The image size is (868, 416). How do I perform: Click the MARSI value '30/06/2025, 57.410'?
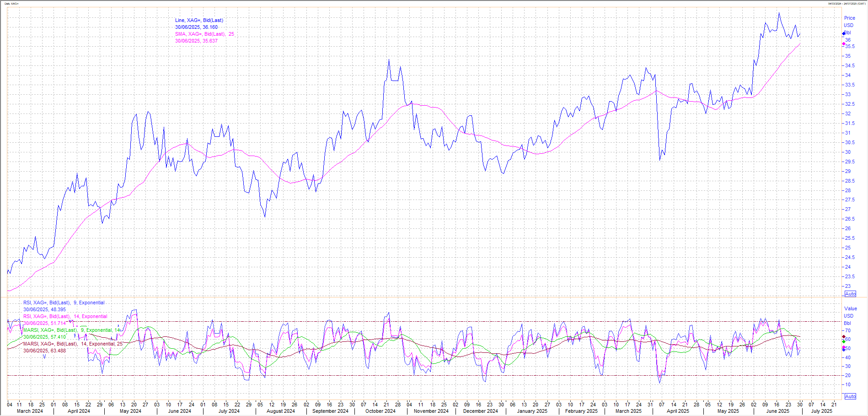[44, 337]
